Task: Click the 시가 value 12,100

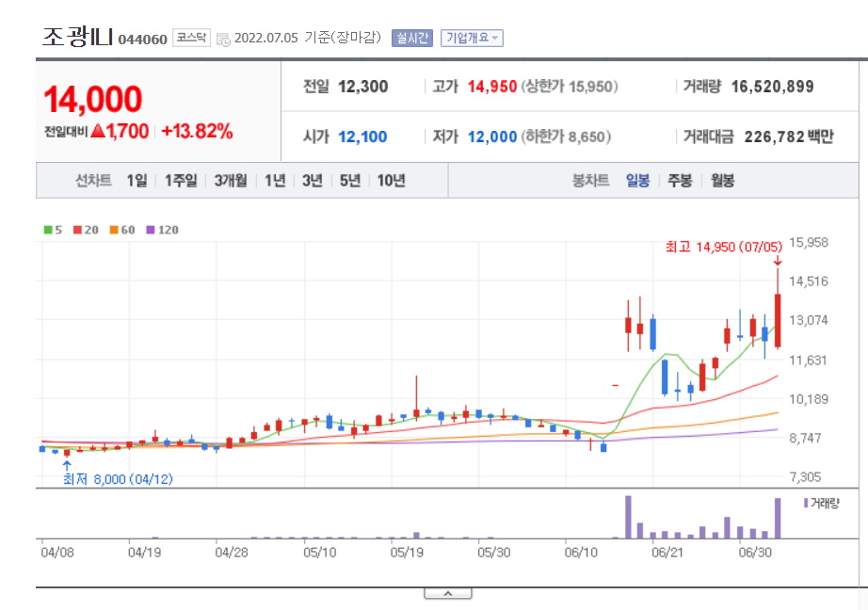Action: (362, 136)
